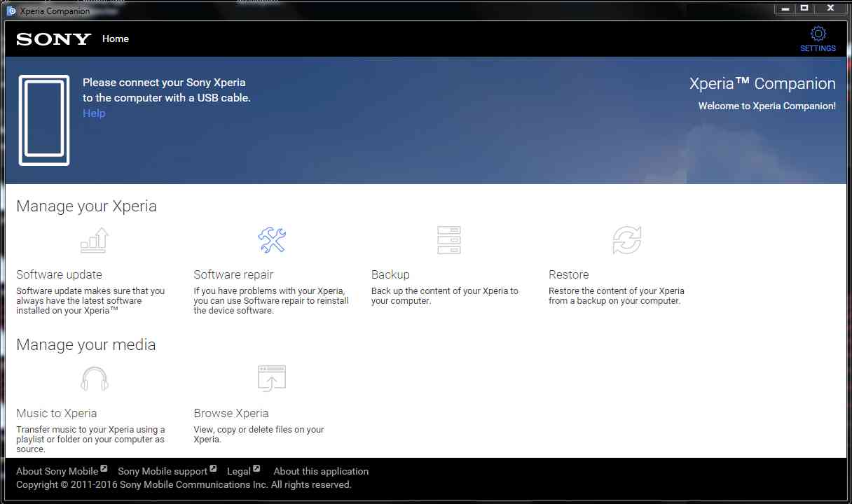
Task: Click the Xperia Companion title bar icon
Action: coord(11,11)
